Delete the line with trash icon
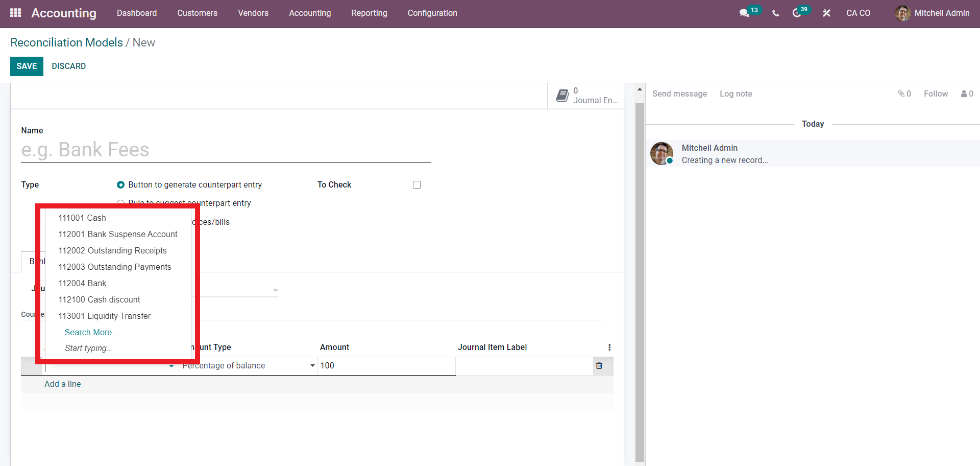Screen dimensions: 980x466 (x=599, y=366)
